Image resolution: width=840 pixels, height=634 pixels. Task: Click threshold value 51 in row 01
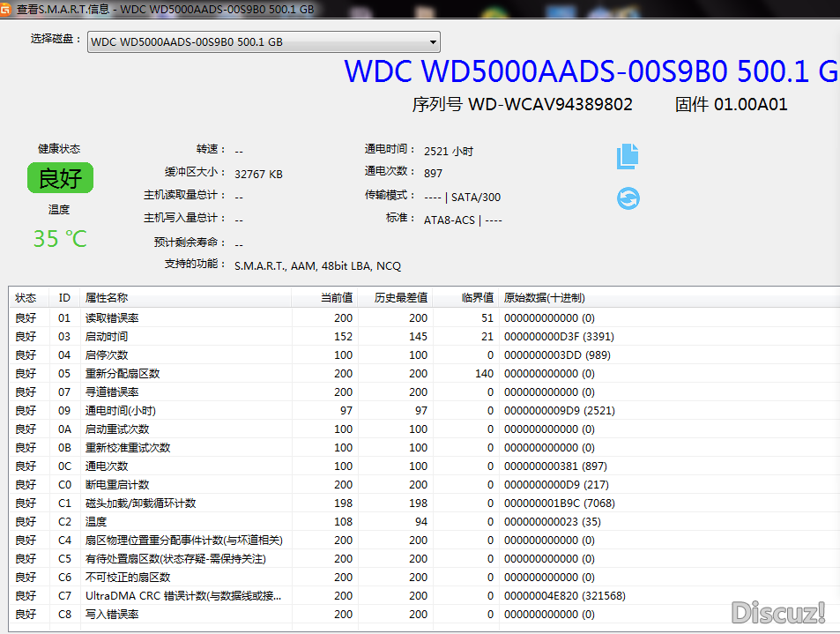[x=487, y=317]
